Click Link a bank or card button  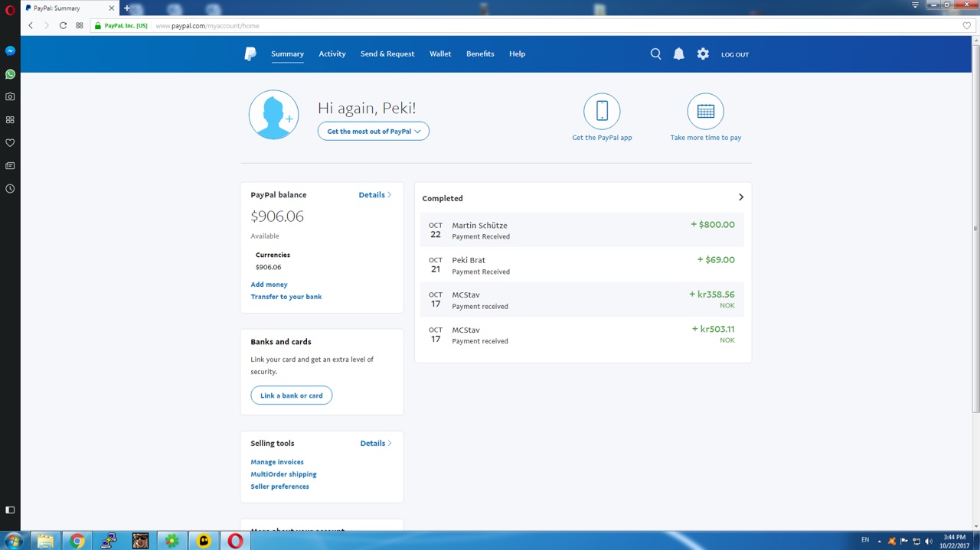(292, 395)
